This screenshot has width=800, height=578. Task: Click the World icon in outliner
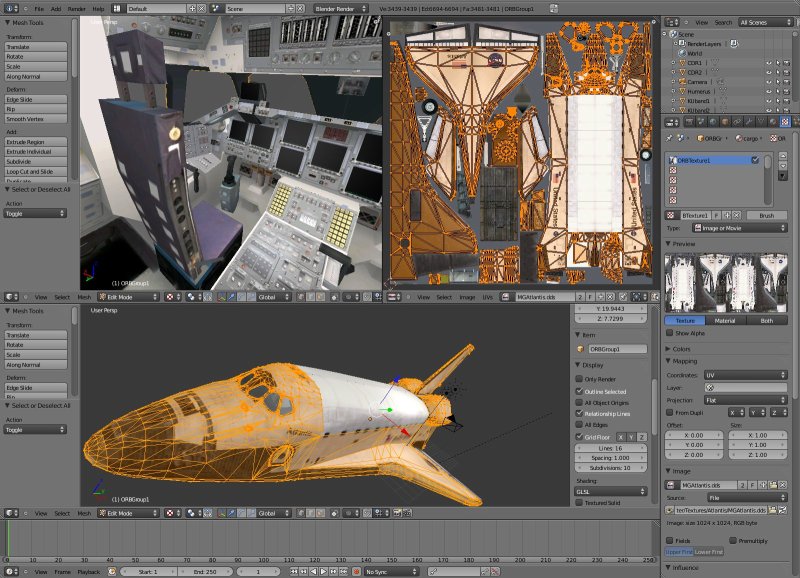tap(683, 53)
